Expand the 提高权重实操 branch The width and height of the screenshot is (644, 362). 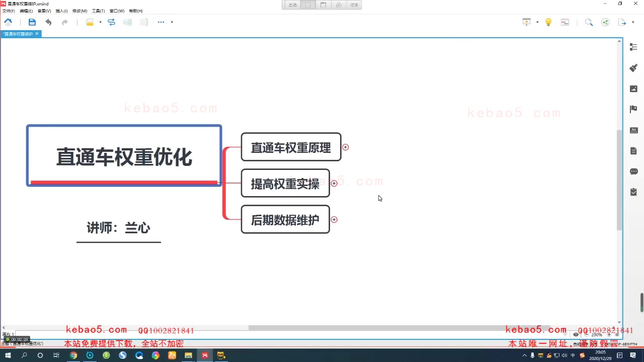pos(334,184)
